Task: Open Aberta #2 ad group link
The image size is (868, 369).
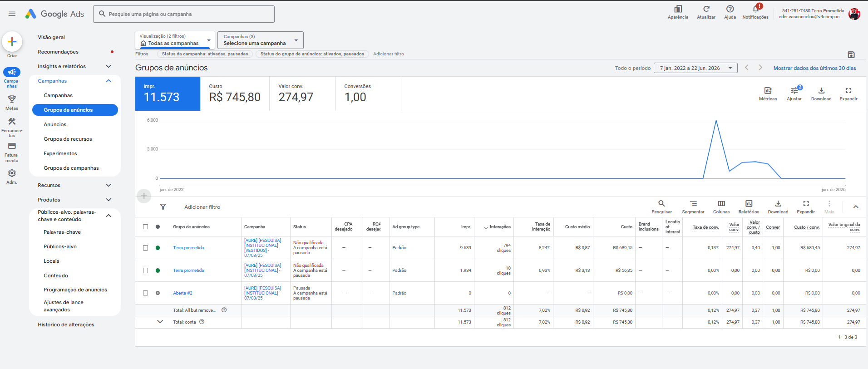Action: [182, 293]
